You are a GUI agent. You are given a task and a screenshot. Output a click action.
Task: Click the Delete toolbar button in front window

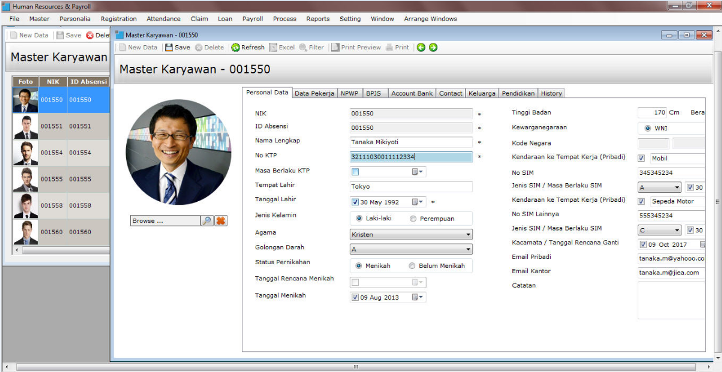[210, 47]
